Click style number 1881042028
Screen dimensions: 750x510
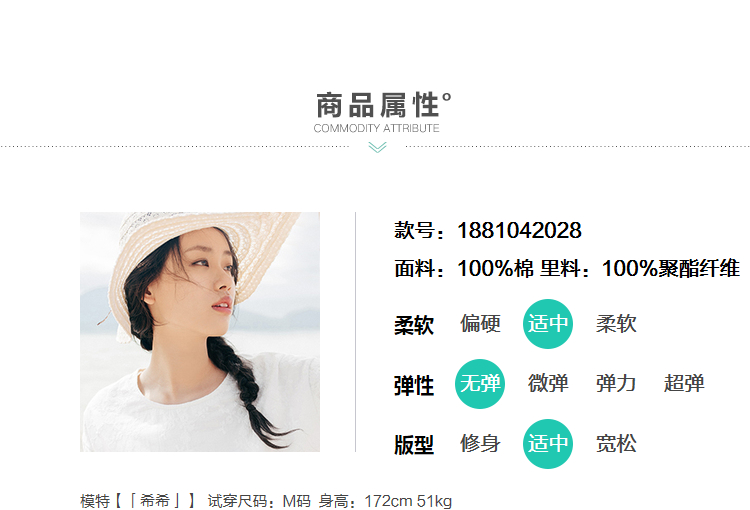pos(519,230)
